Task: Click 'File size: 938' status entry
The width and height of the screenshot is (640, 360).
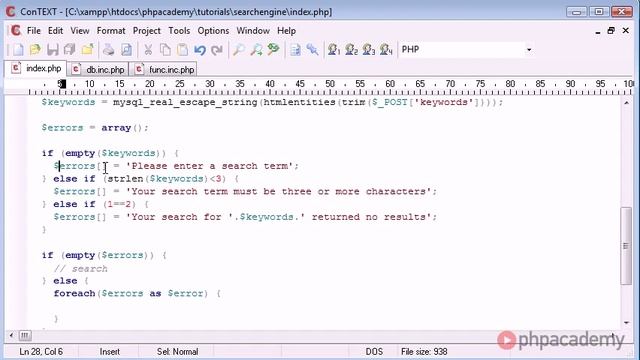Action: pos(424,351)
